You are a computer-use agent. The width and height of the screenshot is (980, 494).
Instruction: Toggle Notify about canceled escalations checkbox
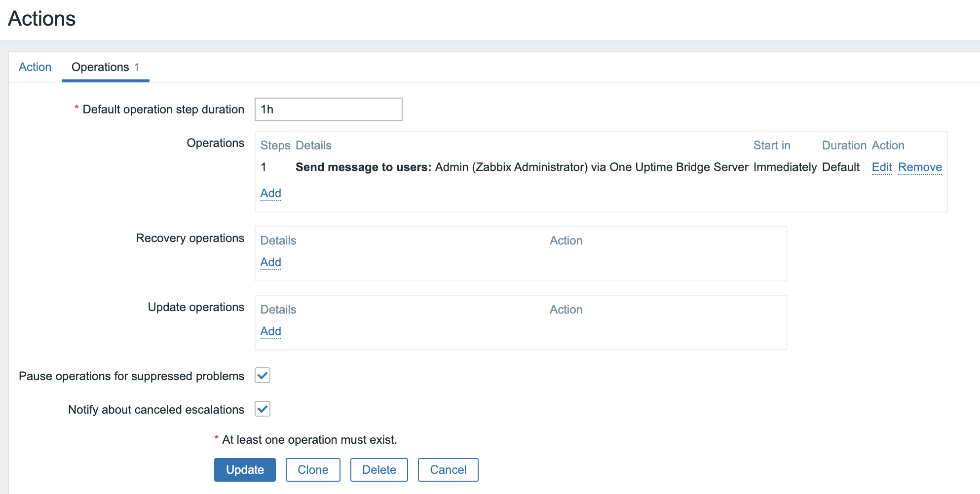pos(263,409)
